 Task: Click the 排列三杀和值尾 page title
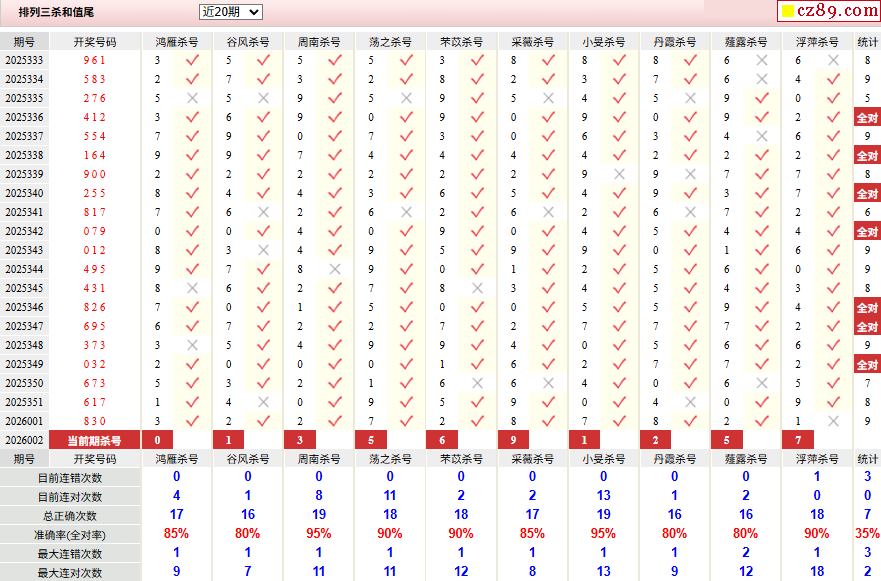click(56, 12)
